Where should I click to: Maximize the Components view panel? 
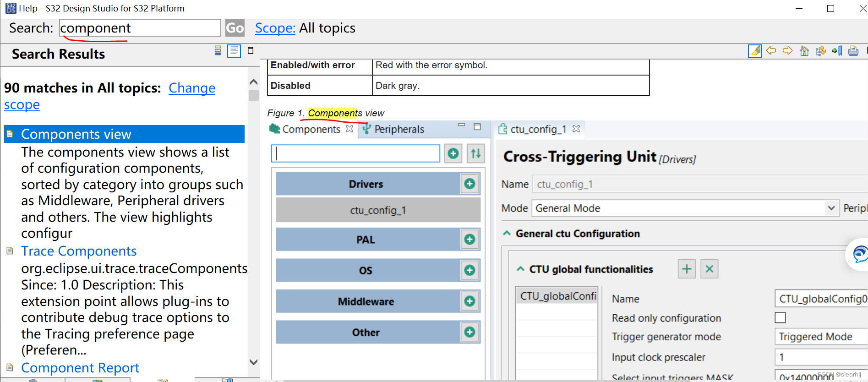tap(477, 126)
